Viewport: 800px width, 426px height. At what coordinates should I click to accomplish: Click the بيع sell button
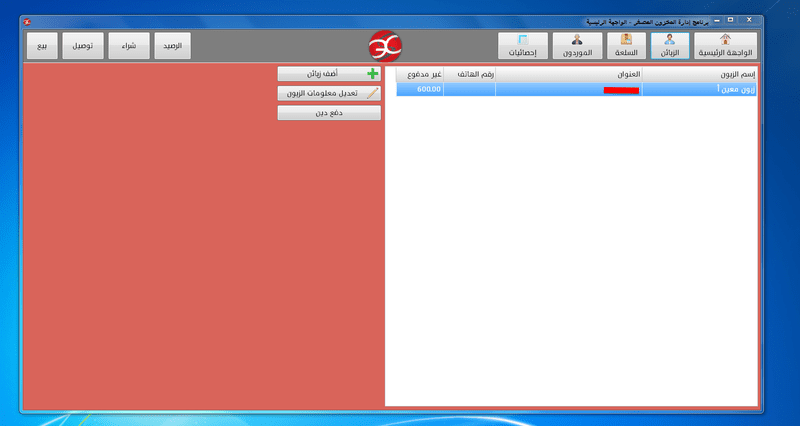pos(42,46)
